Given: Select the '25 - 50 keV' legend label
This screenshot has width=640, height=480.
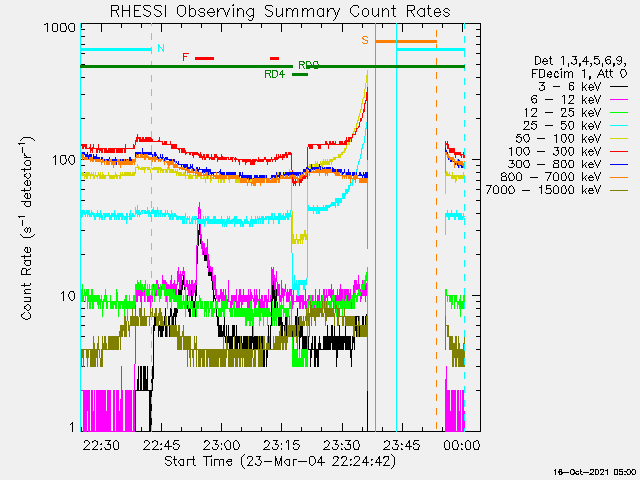Looking at the screenshot, I should coord(562,126).
